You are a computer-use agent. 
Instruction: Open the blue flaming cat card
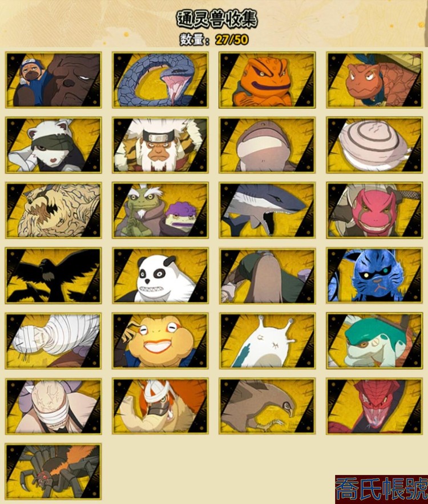pyautogui.click(x=374, y=276)
